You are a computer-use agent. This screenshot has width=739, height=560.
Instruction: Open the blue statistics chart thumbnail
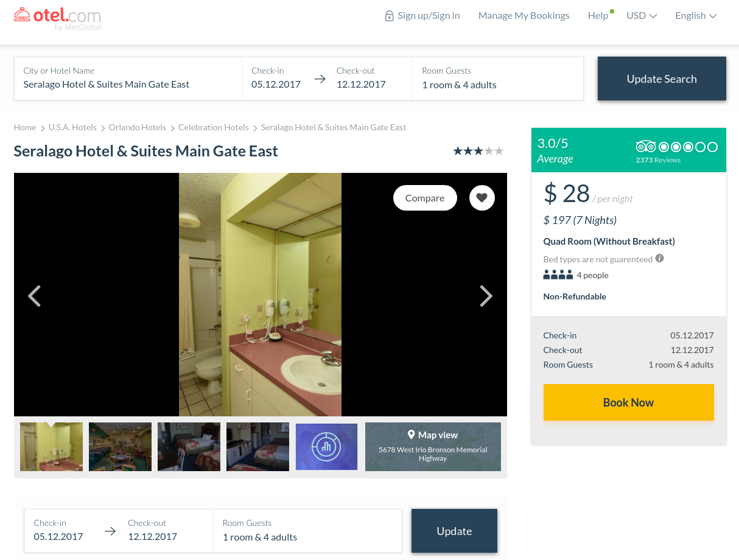coord(326,447)
